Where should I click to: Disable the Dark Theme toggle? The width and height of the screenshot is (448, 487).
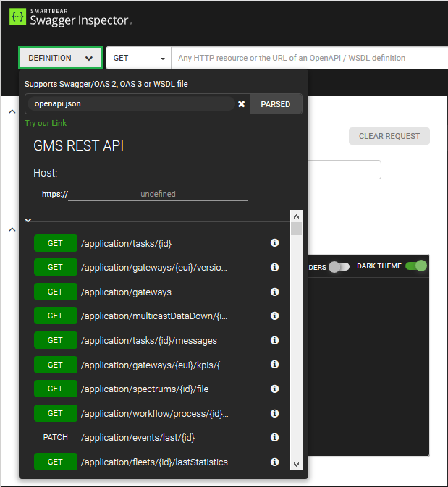pos(415,266)
